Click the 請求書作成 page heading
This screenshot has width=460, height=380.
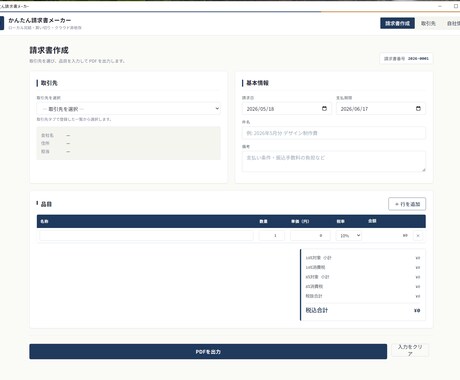pos(49,50)
